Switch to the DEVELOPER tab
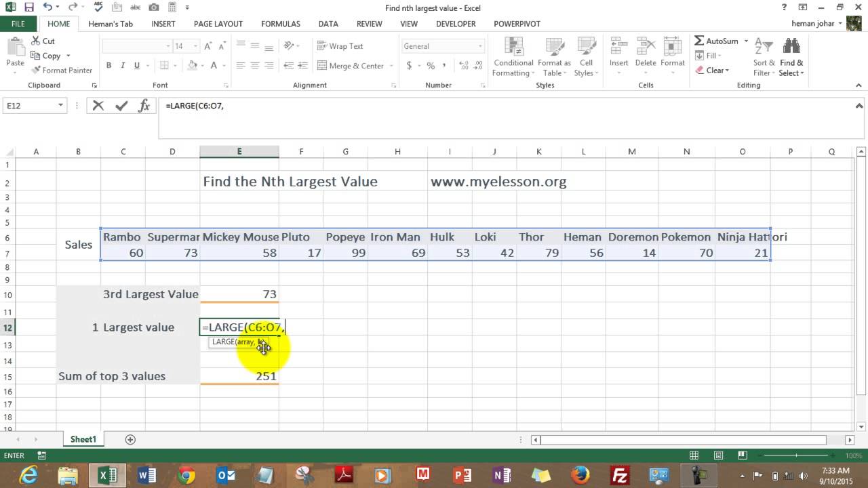Viewport: 868px width, 488px height. (456, 24)
